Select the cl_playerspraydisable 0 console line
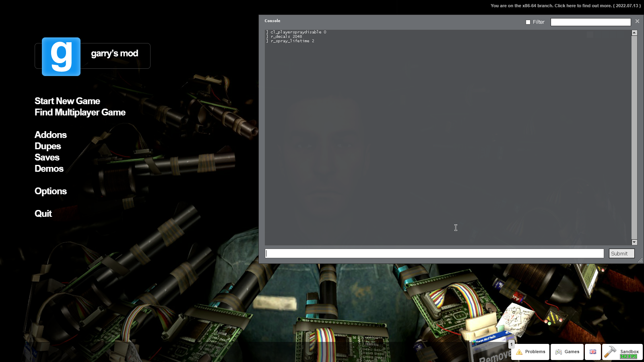 click(x=296, y=32)
